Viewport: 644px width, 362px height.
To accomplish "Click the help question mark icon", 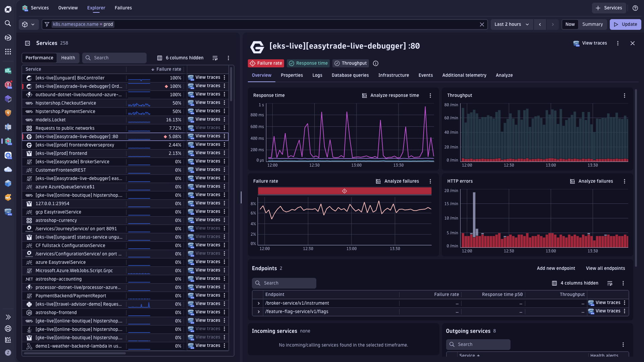I will pos(635,8).
